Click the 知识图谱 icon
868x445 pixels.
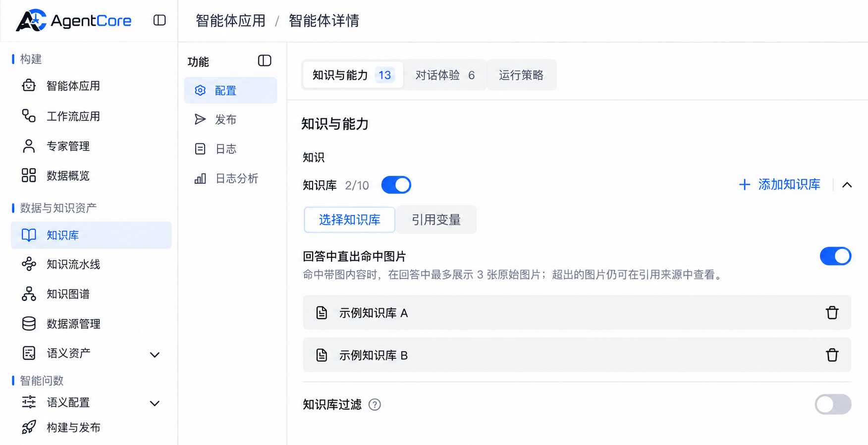pyautogui.click(x=29, y=294)
